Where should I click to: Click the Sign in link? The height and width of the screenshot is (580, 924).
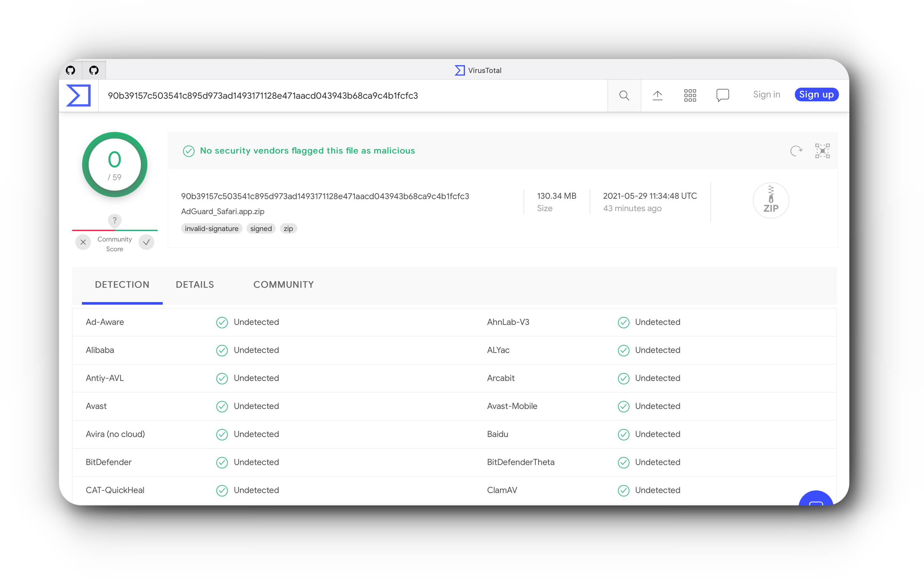pyautogui.click(x=766, y=94)
